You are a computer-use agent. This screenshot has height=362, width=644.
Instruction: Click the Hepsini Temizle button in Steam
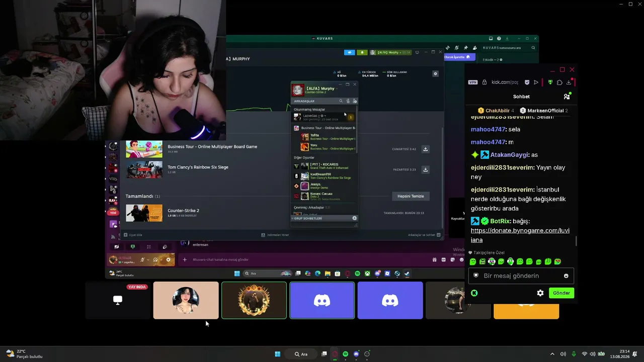(x=411, y=196)
